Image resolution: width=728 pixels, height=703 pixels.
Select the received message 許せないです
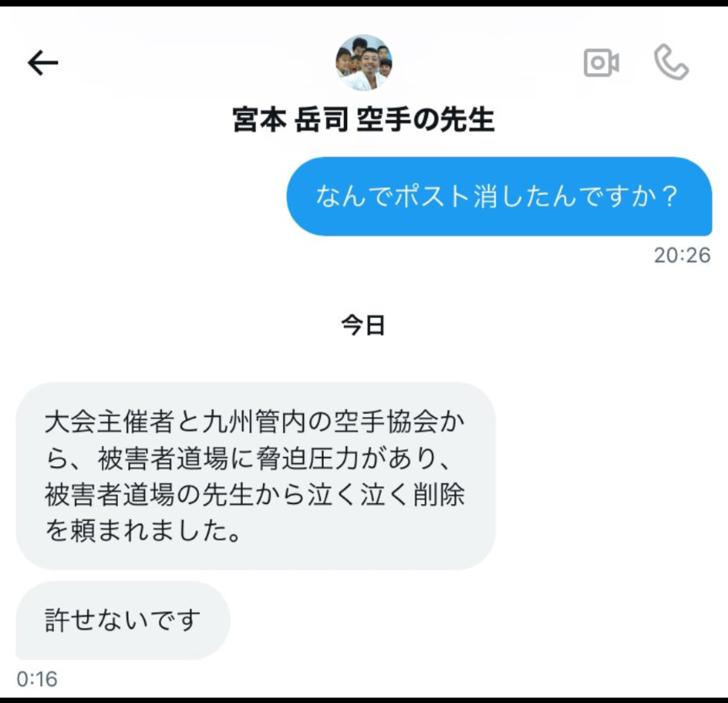123,620
